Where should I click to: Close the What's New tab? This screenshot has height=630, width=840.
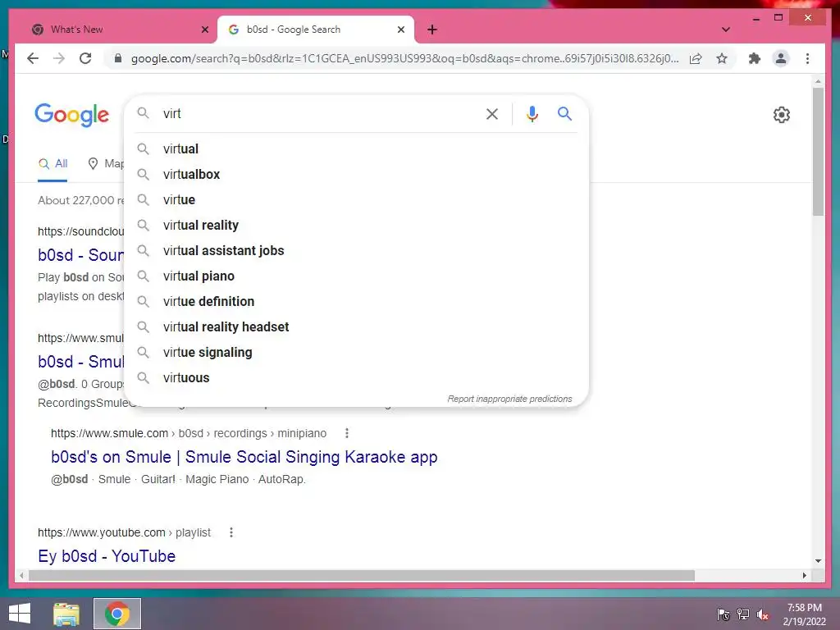point(204,30)
